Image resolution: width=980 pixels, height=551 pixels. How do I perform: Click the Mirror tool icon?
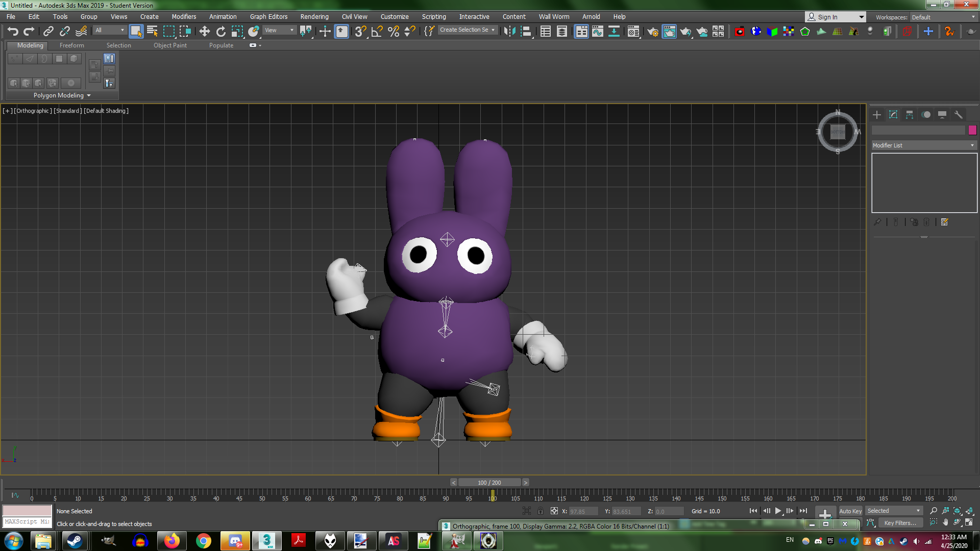pos(510,32)
